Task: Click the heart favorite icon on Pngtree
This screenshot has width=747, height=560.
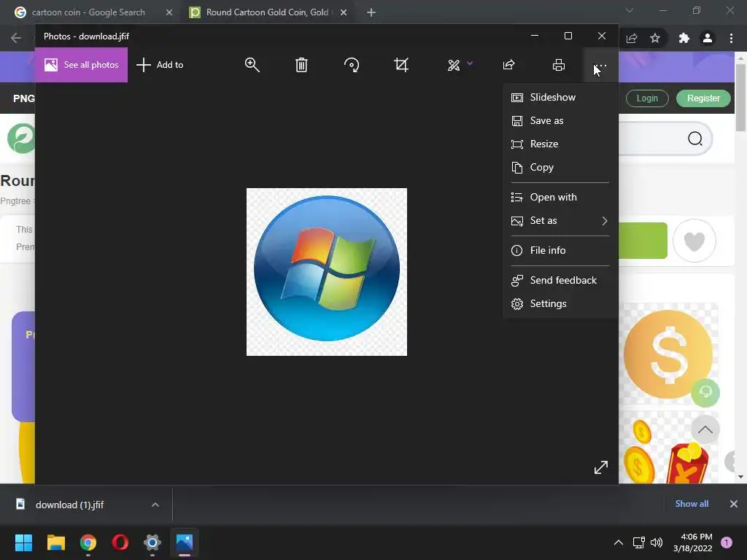Action: [x=694, y=241]
